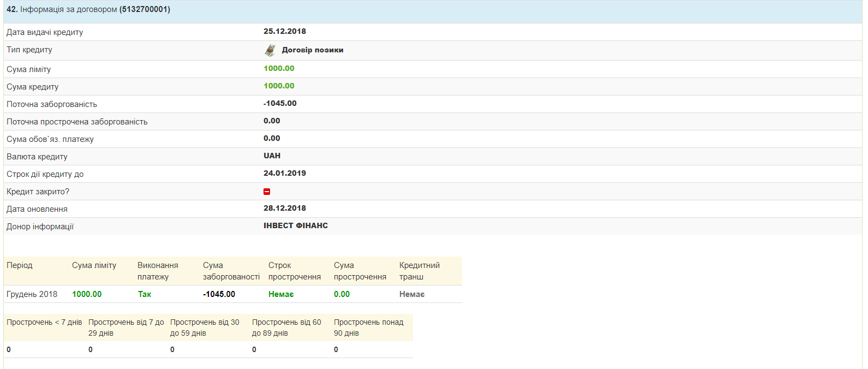Viewport: 868px width, 369px height.
Task: Select the 'Сума ліміту' value 1000.00 in details
Action: (x=279, y=68)
